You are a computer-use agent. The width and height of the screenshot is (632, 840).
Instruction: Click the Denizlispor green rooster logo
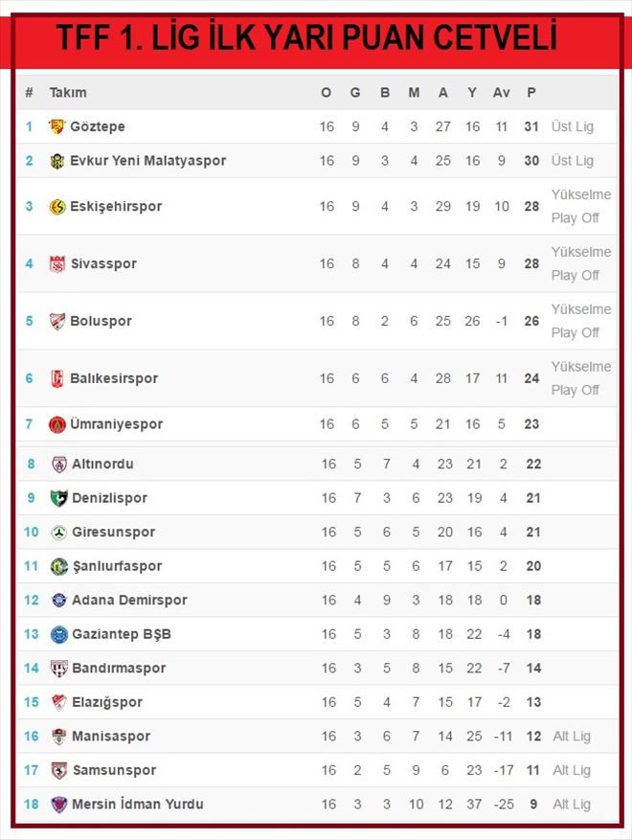coord(59,498)
